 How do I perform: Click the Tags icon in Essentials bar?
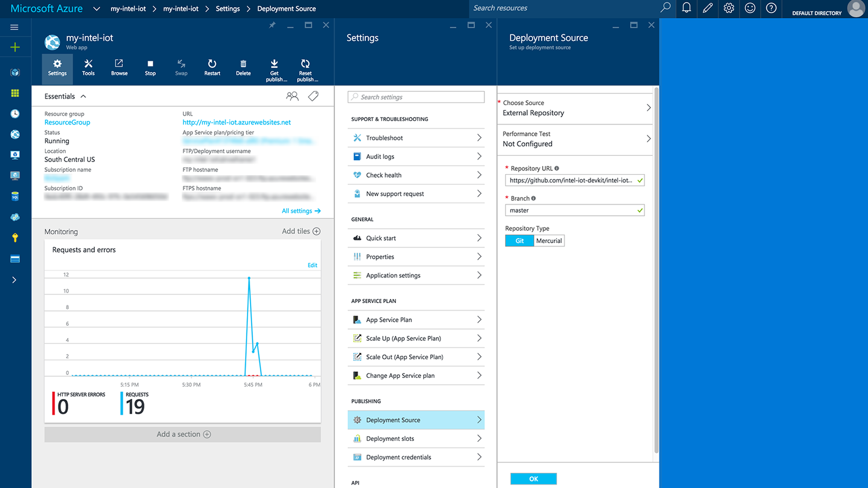(x=313, y=96)
